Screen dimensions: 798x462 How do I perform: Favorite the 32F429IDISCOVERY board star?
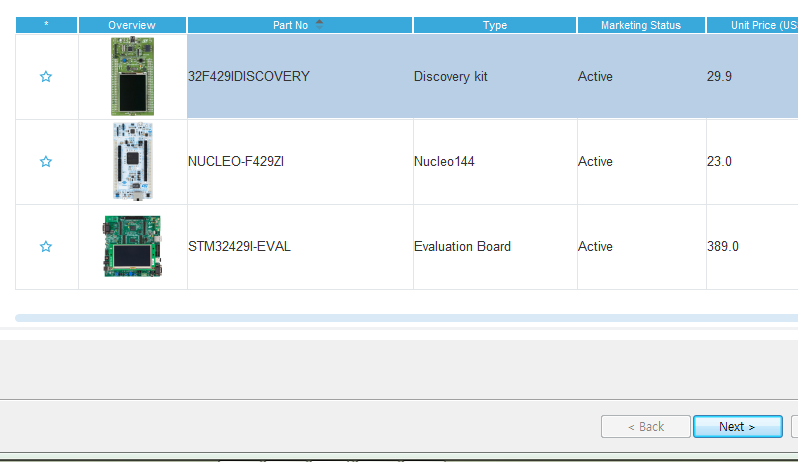46,76
